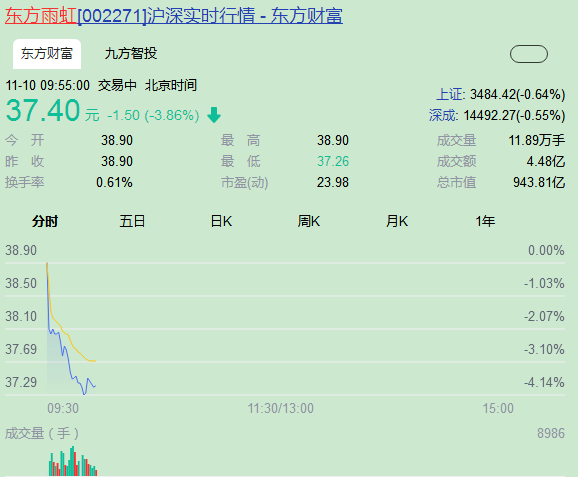Click the 38.50 price axis label
Image resolution: width=578 pixels, height=477 pixels.
pyautogui.click(x=21, y=283)
